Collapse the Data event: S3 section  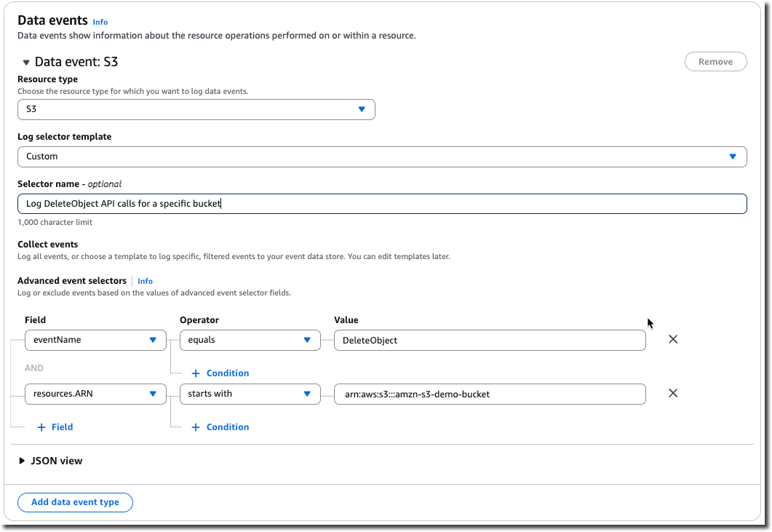coord(26,62)
